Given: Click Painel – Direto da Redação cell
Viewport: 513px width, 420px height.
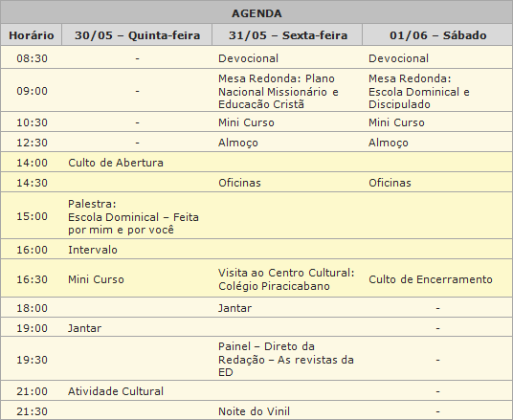Looking at the screenshot, I should click(286, 359).
